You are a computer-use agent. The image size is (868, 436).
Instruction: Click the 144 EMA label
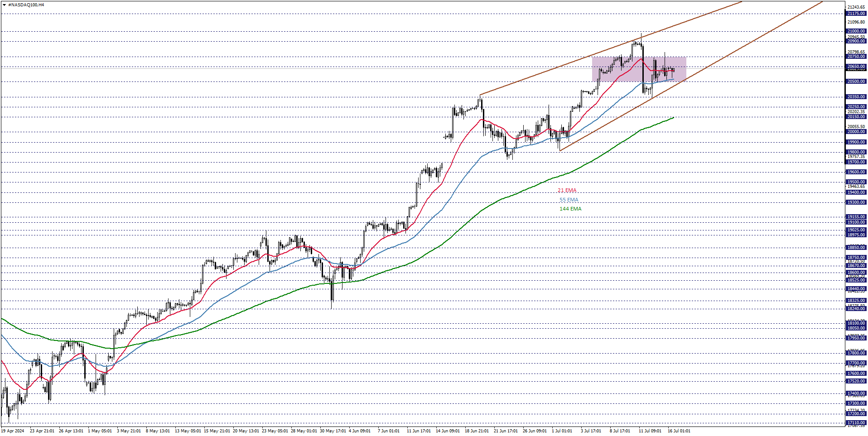click(570, 209)
